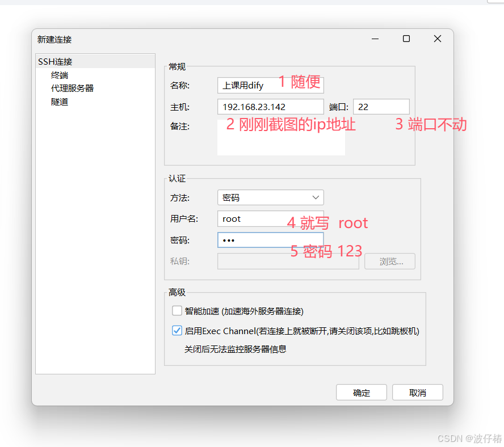Click the 取消 button
This screenshot has width=504, height=447.
pyautogui.click(x=418, y=392)
